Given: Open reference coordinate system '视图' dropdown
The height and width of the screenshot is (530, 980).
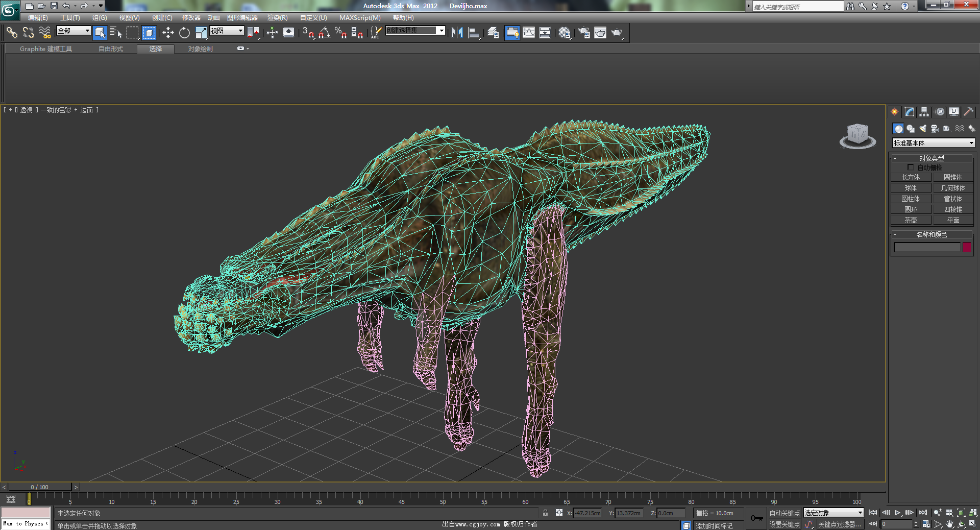Looking at the screenshot, I should click(227, 31).
